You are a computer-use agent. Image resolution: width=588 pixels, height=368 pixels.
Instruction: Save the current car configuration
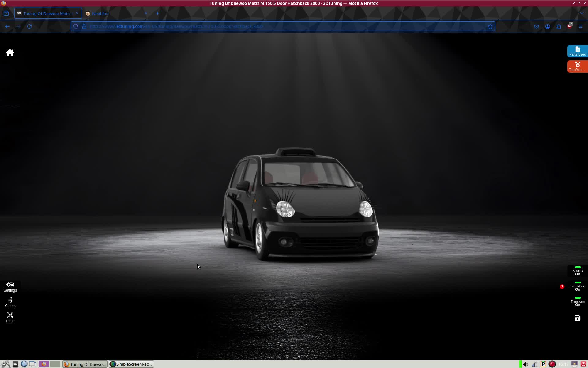click(x=577, y=318)
